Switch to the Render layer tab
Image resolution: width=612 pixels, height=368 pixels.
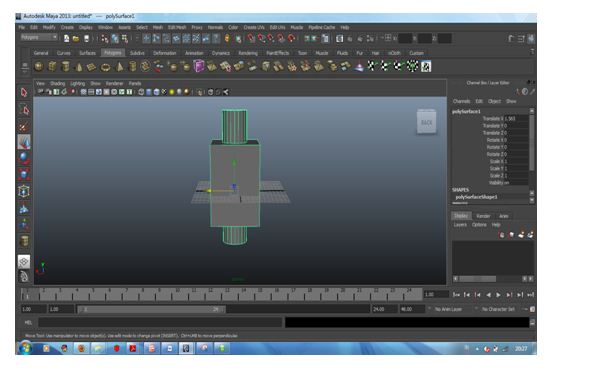pos(483,216)
